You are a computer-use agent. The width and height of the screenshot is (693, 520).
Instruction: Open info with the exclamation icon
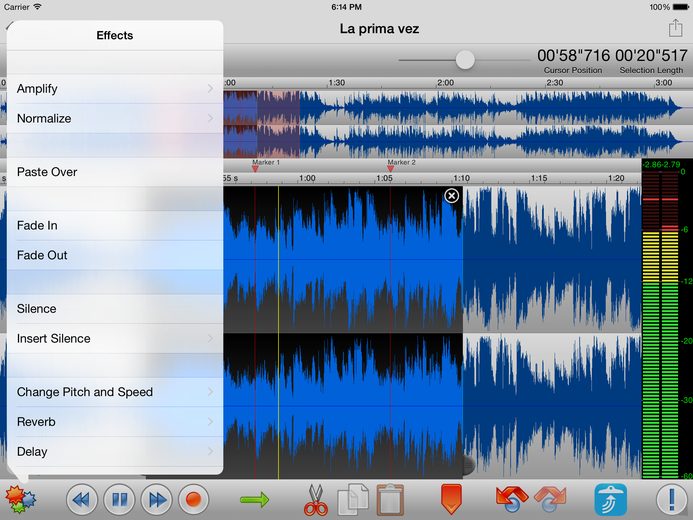click(672, 500)
